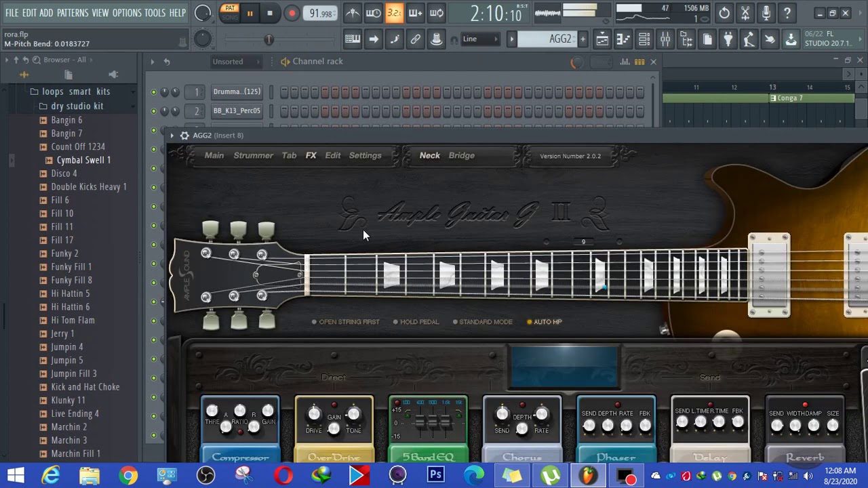Open the mixer view icon

(665, 39)
